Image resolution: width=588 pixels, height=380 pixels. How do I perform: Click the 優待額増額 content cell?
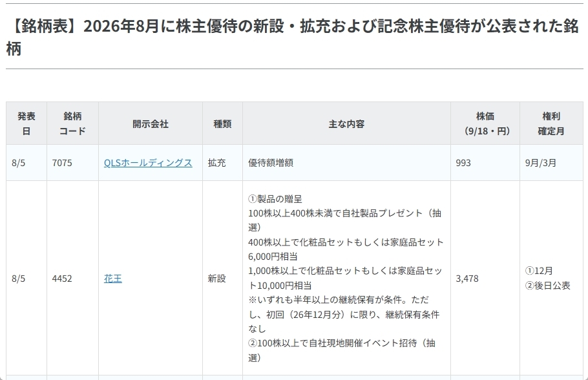(x=346, y=163)
